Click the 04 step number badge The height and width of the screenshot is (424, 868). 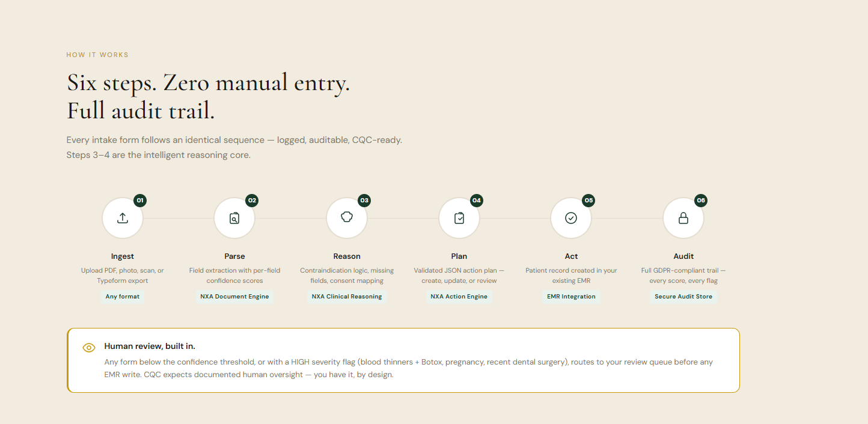coord(477,201)
